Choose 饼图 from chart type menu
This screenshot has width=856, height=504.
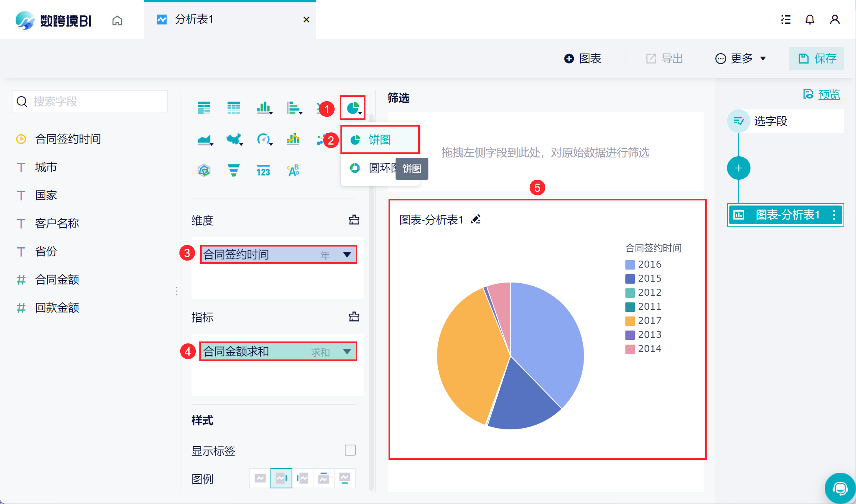point(380,139)
